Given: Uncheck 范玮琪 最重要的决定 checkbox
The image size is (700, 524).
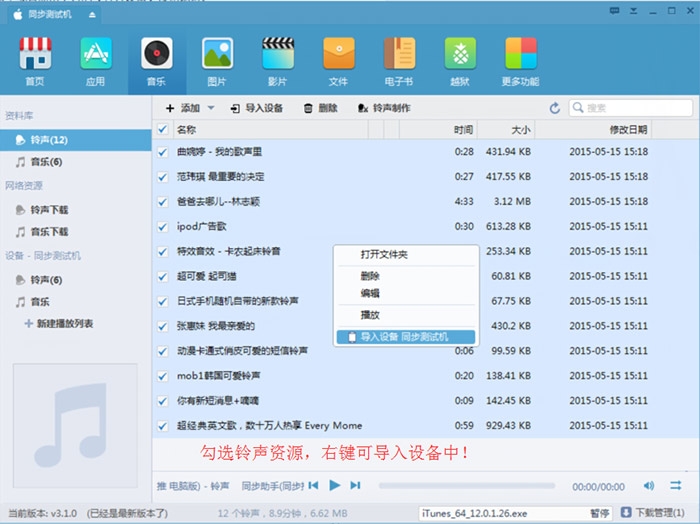Looking at the screenshot, I should point(162,177).
